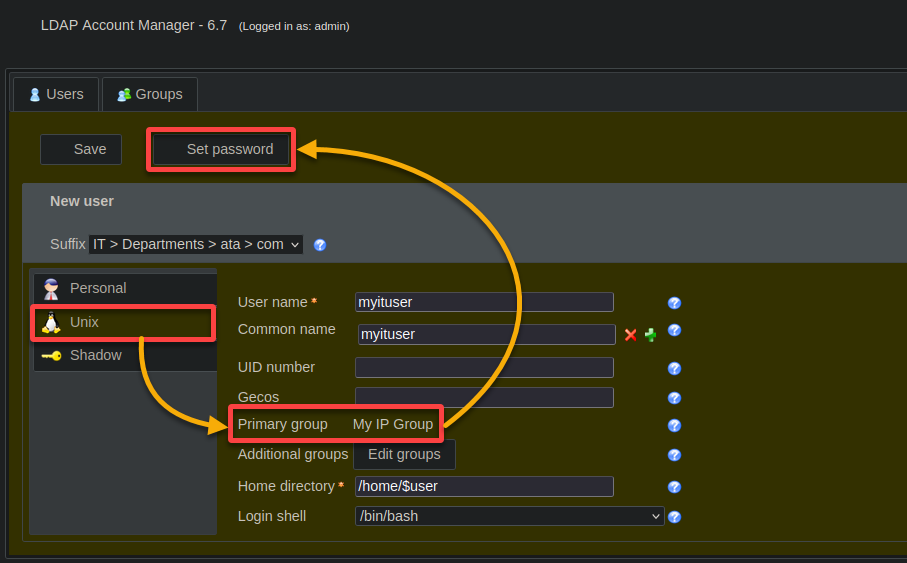907x563 pixels.
Task: Click the Users tab person icon
Action: (35, 94)
